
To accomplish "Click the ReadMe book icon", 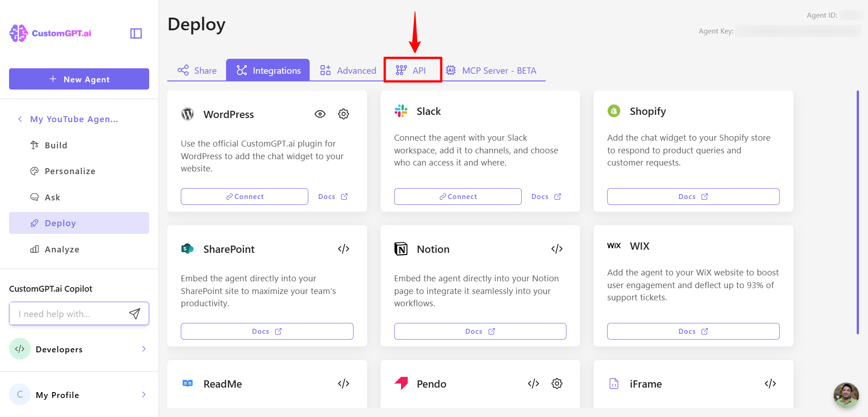I will click(188, 384).
